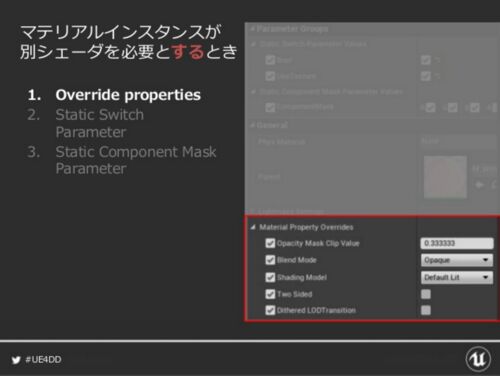Toggle Opacity Mask Clip Value override checkbox
500x376 pixels.
(x=270, y=243)
